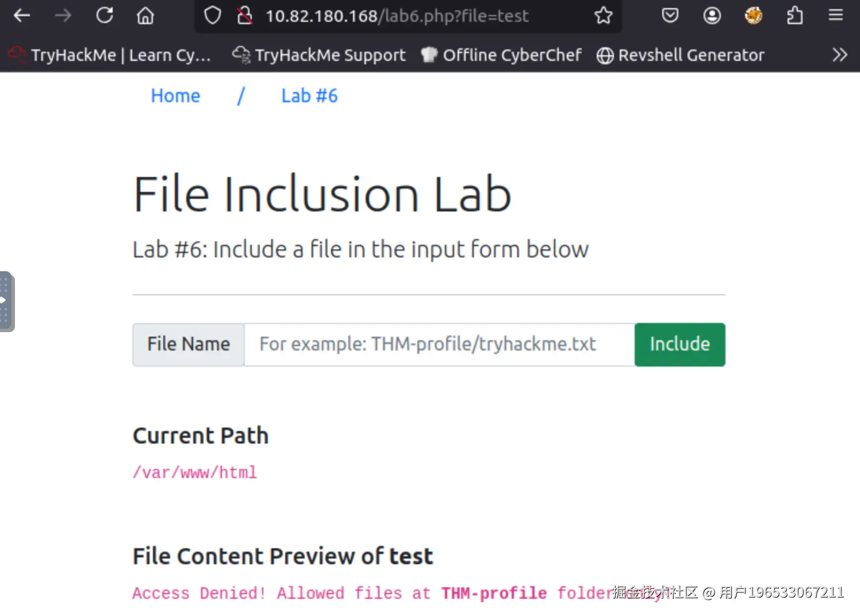The height and width of the screenshot is (616, 860).
Task: Click the Lab #6 breadcrumb link
Action: [x=309, y=96]
